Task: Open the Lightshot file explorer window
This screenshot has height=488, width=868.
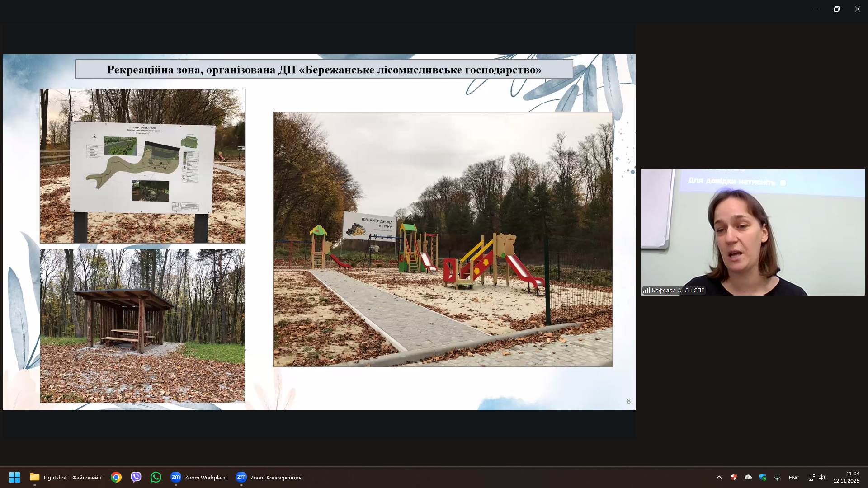Action: point(66,477)
